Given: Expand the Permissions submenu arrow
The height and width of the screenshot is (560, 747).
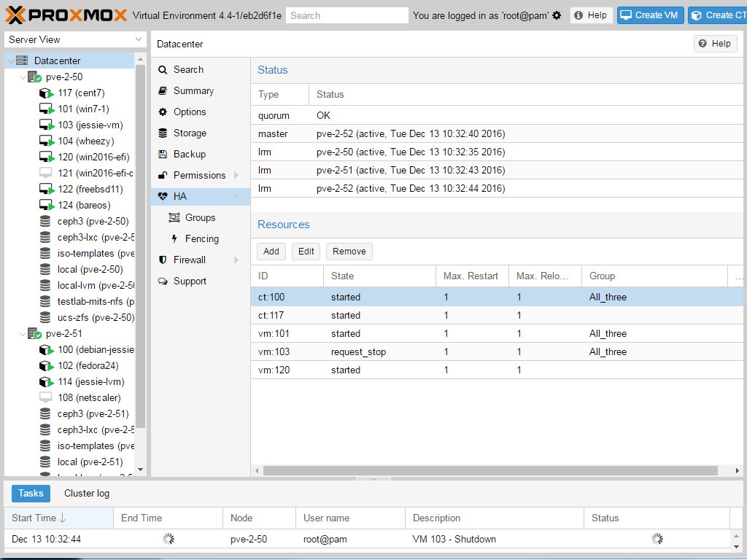Looking at the screenshot, I should click(x=236, y=175).
